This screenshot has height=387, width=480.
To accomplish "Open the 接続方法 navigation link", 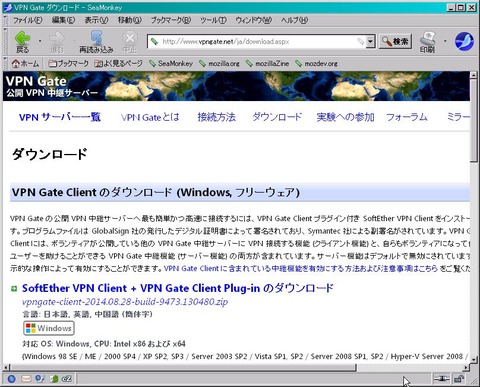I will 216,117.
